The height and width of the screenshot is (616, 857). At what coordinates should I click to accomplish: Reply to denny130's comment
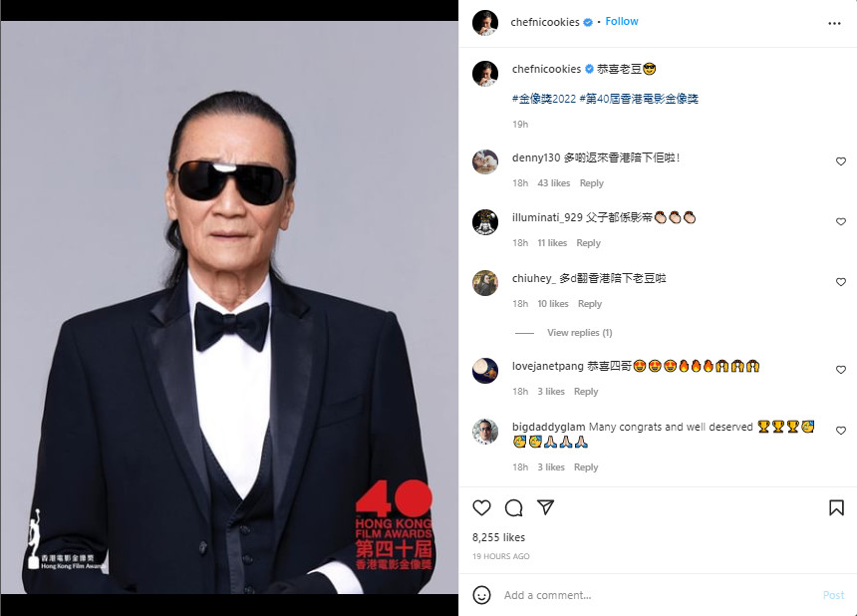[591, 183]
